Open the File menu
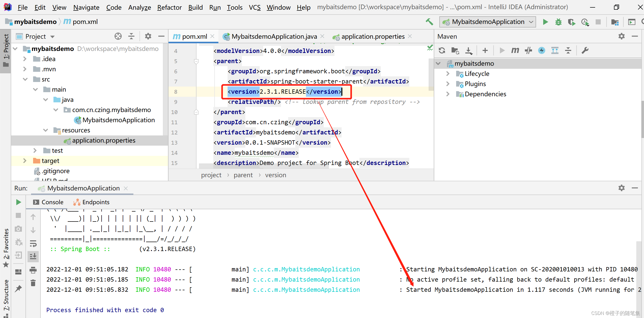Viewport: 644px width, 318px height. click(x=22, y=7)
